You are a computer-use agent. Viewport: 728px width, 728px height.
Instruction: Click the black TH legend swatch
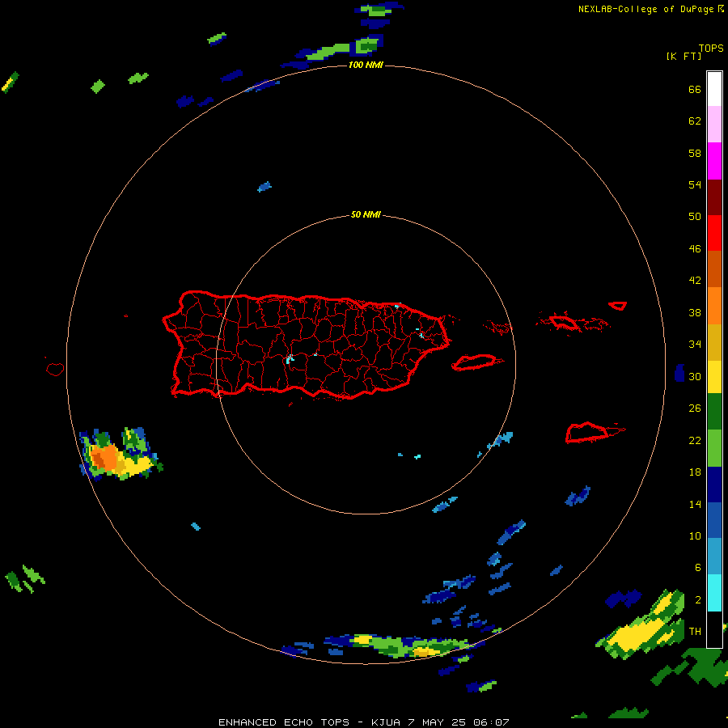click(714, 629)
